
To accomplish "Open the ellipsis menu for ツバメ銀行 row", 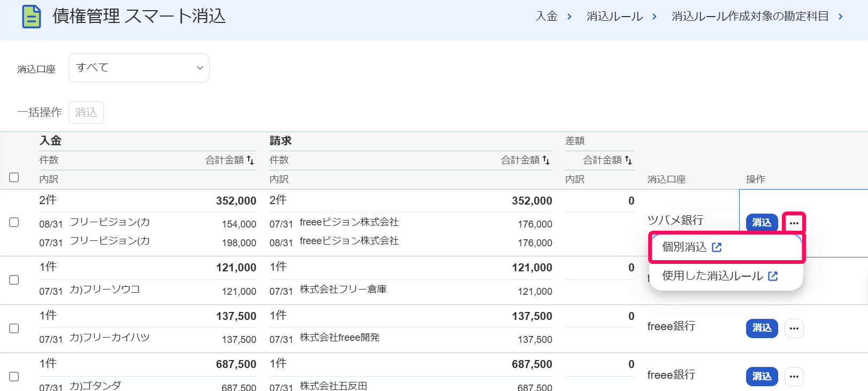I will coord(794,223).
